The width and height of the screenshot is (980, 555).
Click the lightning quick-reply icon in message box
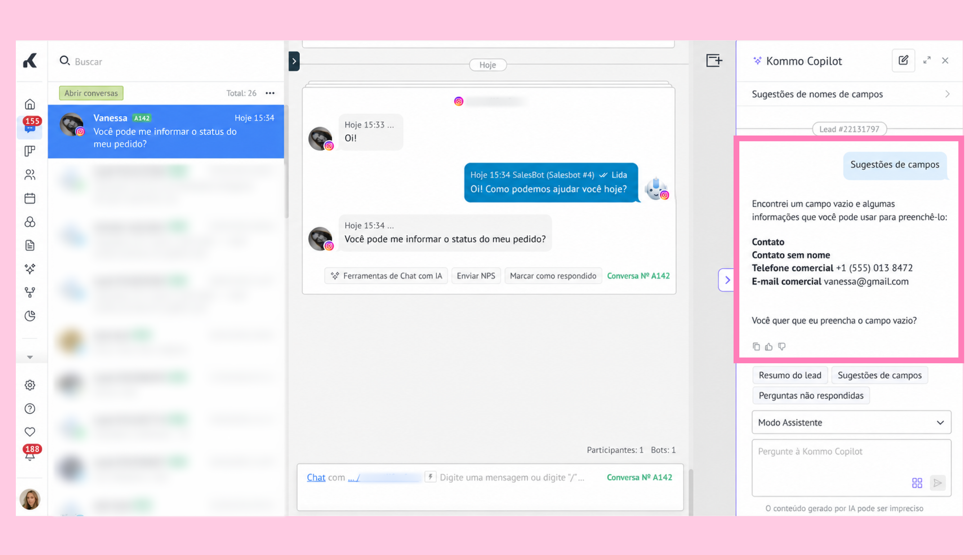[430, 477]
